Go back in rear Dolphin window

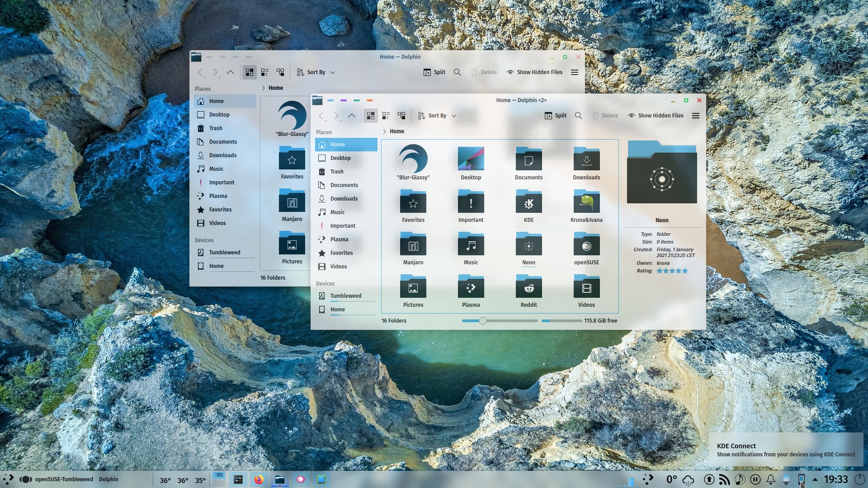tap(200, 72)
